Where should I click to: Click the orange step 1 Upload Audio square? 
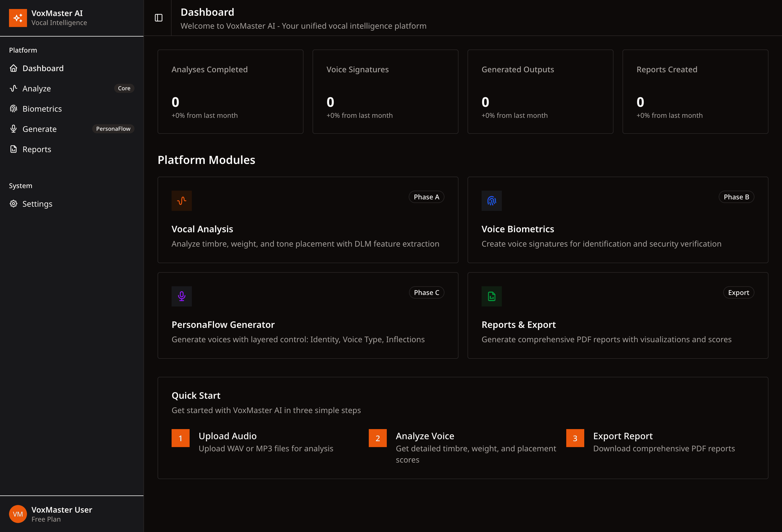pyautogui.click(x=180, y=438)
